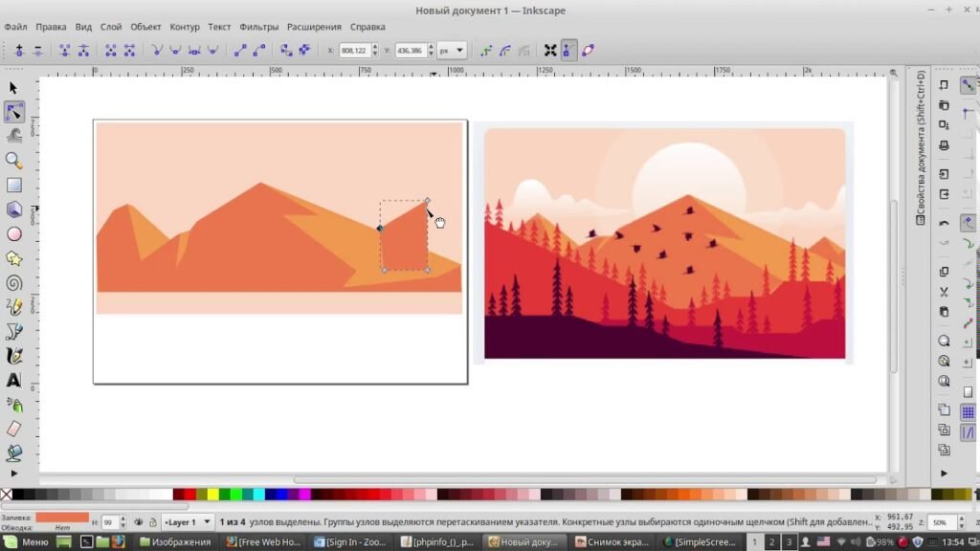Image resolution: width=980 pixels, height=551 pixels.
Task: Switch to Изображения taskbar window
Action: tap(175, 541)
